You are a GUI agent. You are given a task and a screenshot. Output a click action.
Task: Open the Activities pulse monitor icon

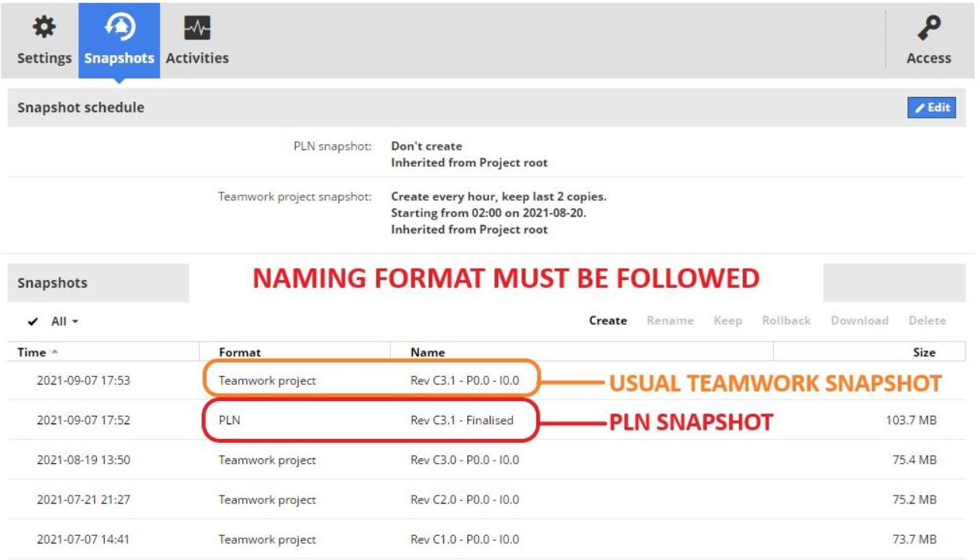[x=197, y=29]
